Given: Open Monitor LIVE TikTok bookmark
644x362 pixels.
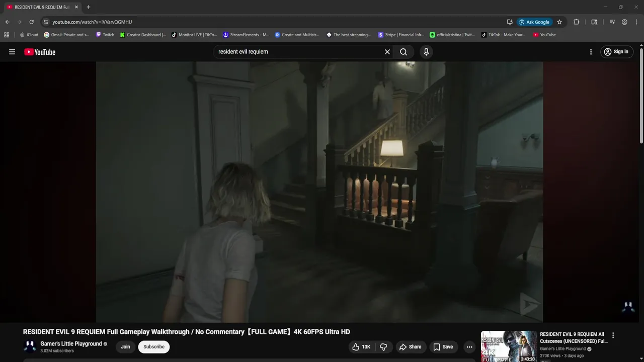Looking at the screenshot, I should 194,35.
